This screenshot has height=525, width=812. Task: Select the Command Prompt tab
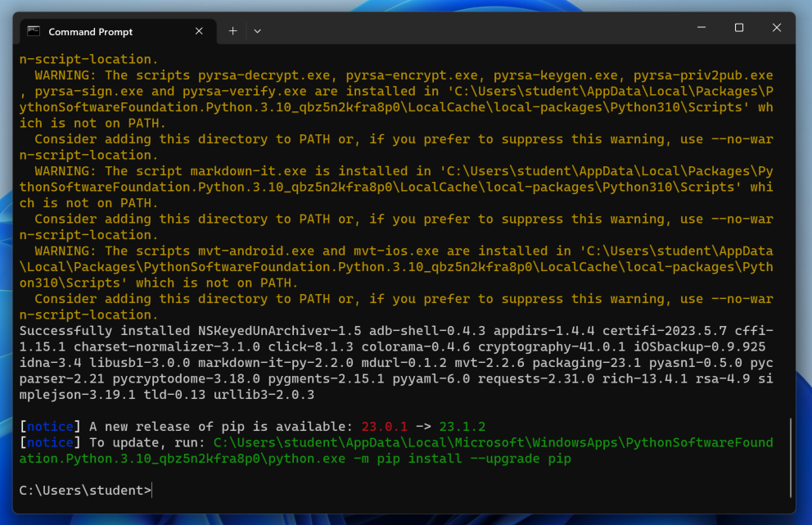pyautogui.click(x=118, y=32)
